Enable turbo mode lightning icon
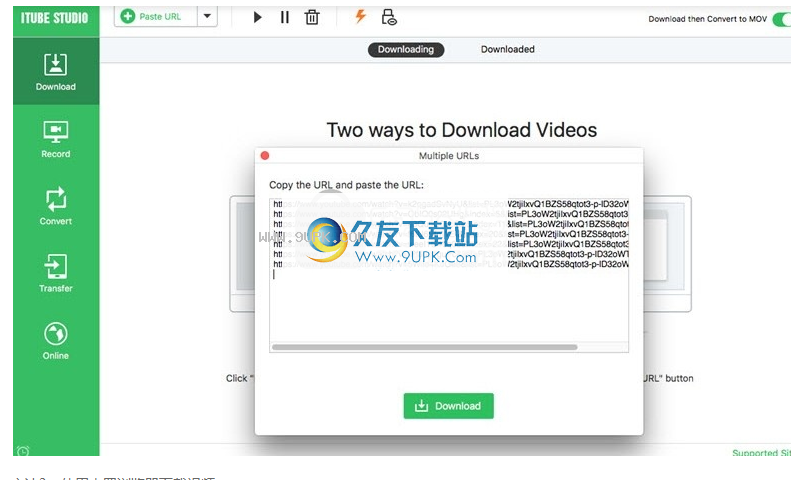Image resolution: width=791 pixels, height=480 pixels. [x=360, y=17]
